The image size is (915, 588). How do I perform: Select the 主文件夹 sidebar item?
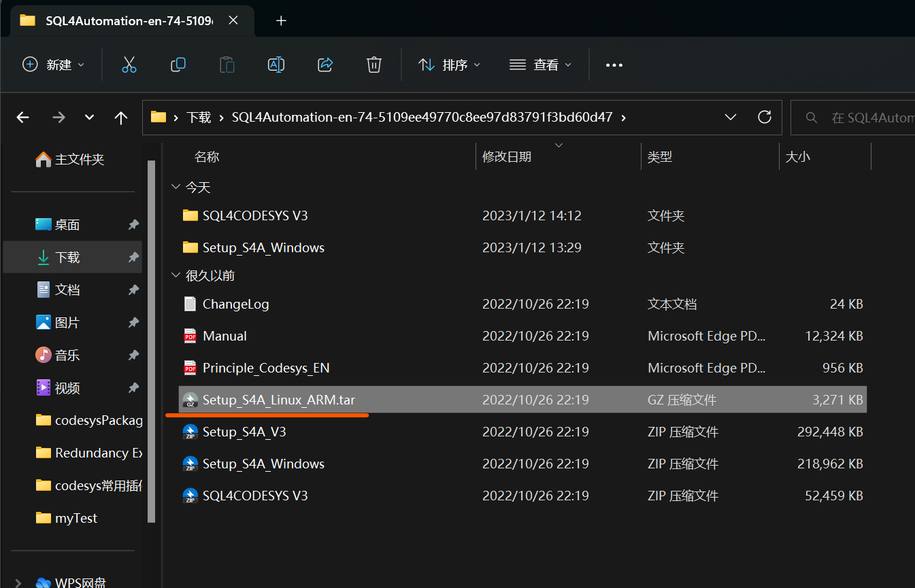70,159
